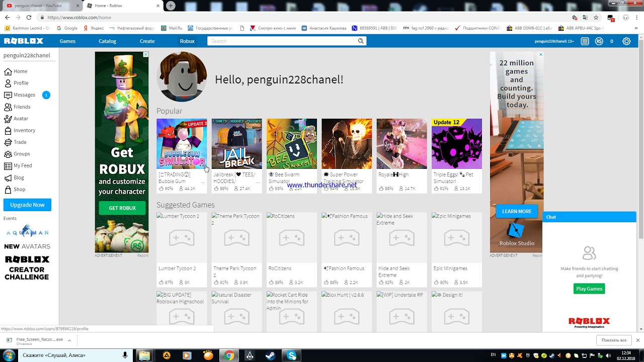Open Trade in the sidebar
Screen dimensions: 644x362
point(20,142)
